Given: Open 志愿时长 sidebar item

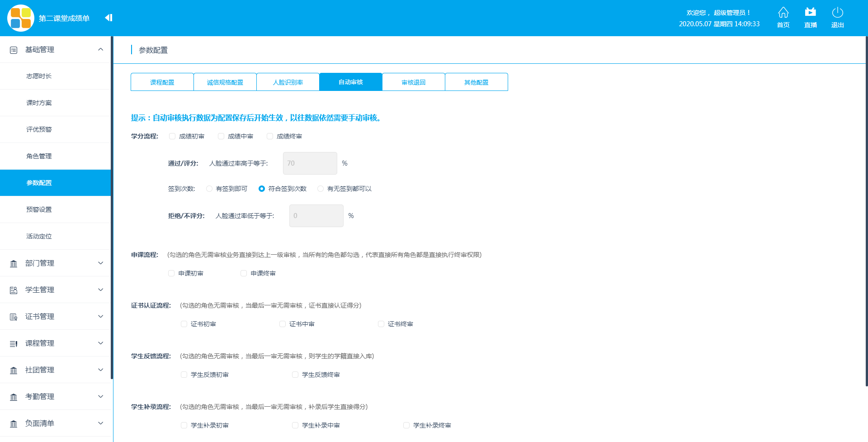Looking at the screenshot, I should (55, 76).
